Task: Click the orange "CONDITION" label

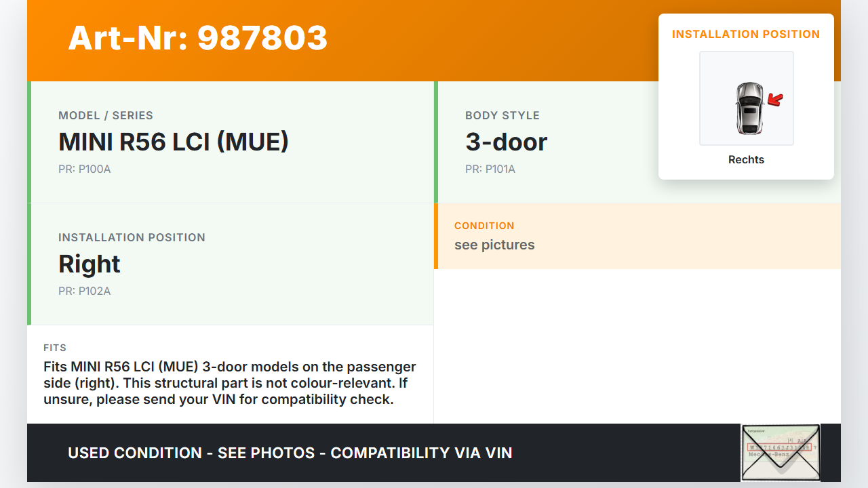Action: point(484,226)
